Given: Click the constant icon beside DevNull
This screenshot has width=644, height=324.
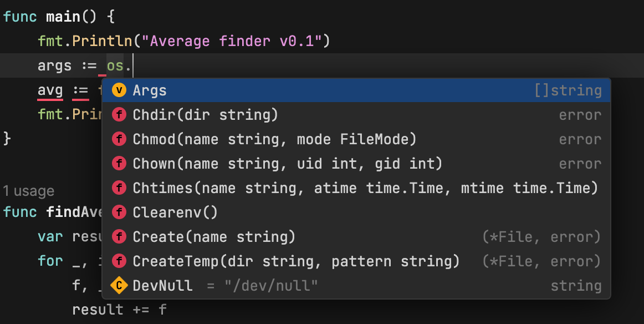Looking at the screenshot, I should (x=119, y=286).
